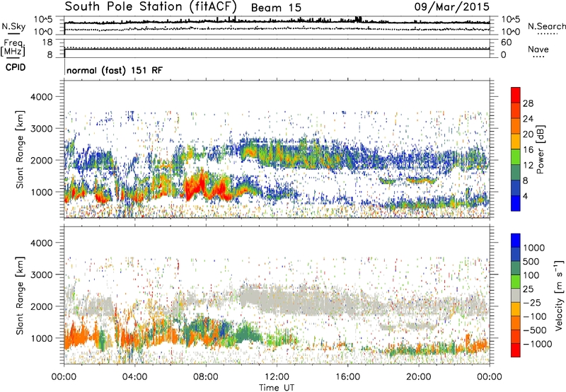
Task: Click the 'South Pole Station (fitACF)' title
Action: click(151, 7)
